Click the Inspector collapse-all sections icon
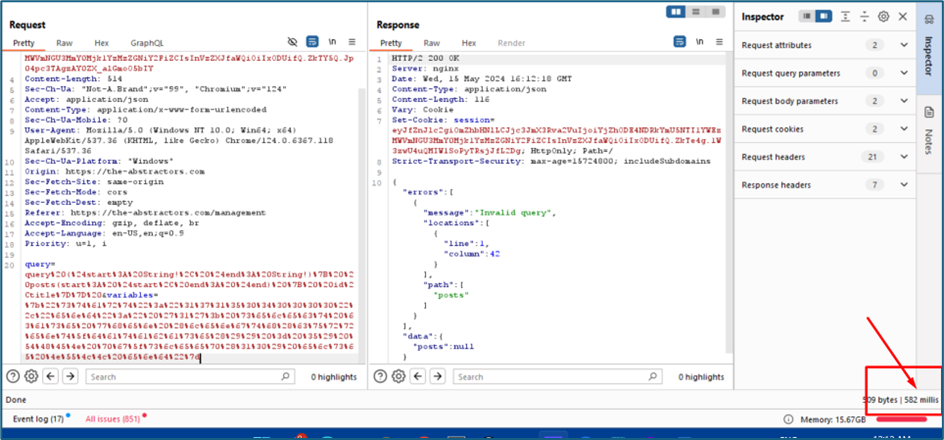 (865, 17)
